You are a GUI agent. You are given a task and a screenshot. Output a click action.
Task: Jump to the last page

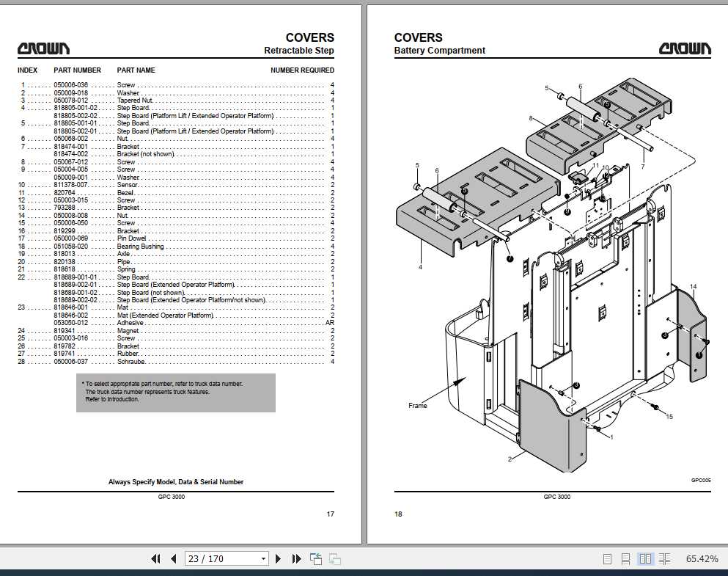click(296, 559)
